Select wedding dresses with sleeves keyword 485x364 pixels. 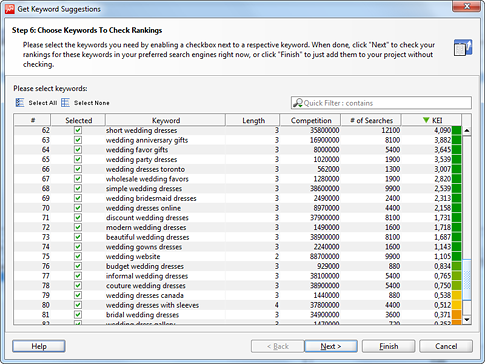152,305
